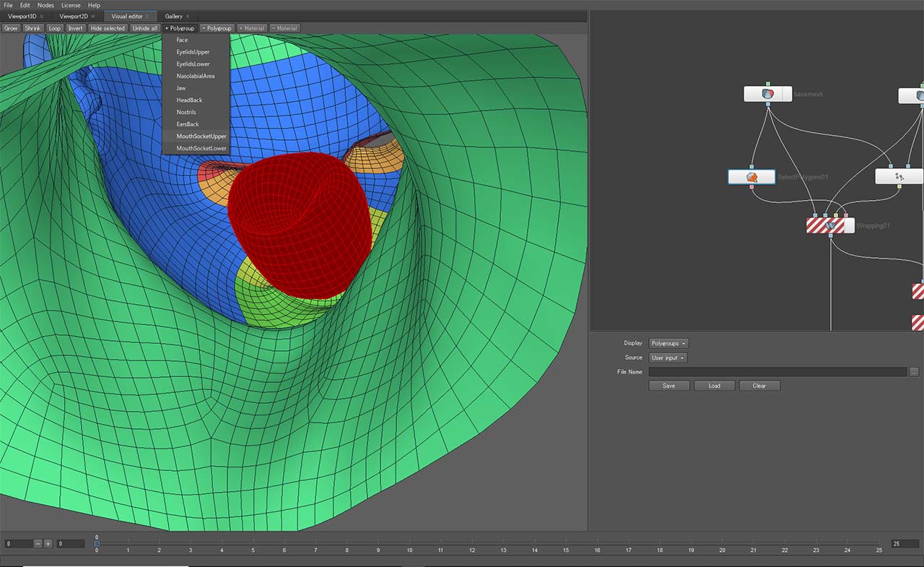The image size is (924, 567).
Task: Select the basemesh node icon
Action: click(767, 94)
